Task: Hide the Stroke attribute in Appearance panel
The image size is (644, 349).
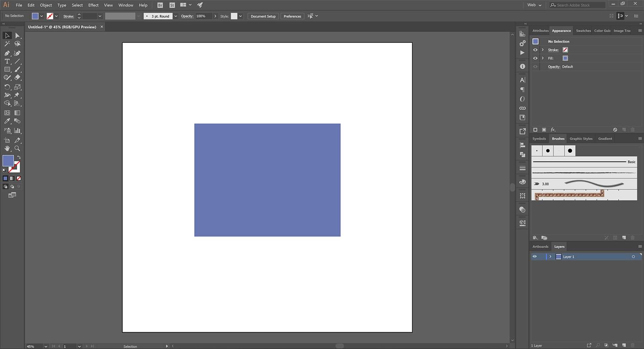Action: (x=535, y=50)
